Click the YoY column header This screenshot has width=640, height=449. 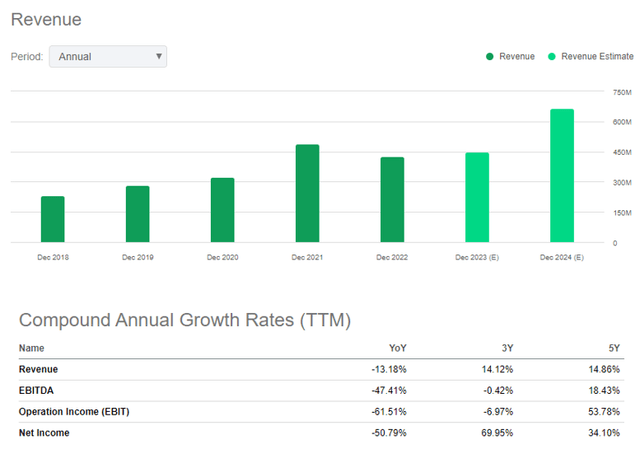coord(398,349)
